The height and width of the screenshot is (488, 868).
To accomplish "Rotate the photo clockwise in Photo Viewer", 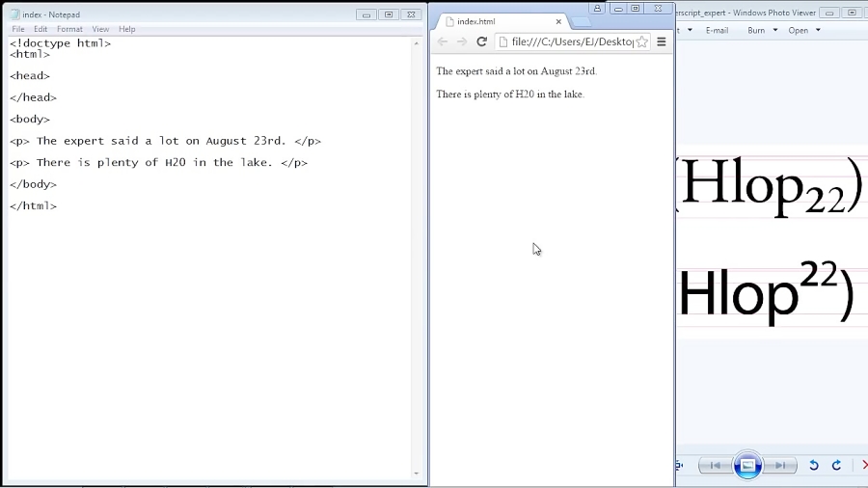I will 836,465.
